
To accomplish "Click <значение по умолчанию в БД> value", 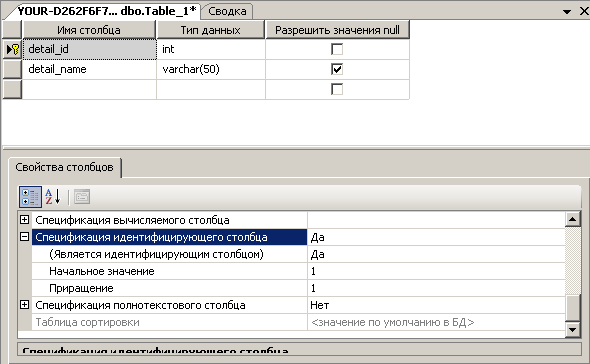I will click(436, 322).
